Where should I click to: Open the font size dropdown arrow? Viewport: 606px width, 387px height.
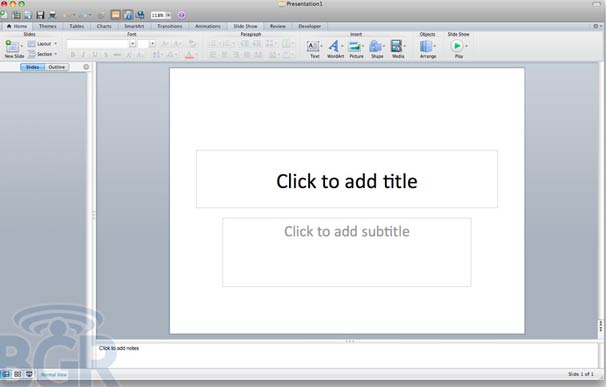pyautogui.click(x=153, y=44)
